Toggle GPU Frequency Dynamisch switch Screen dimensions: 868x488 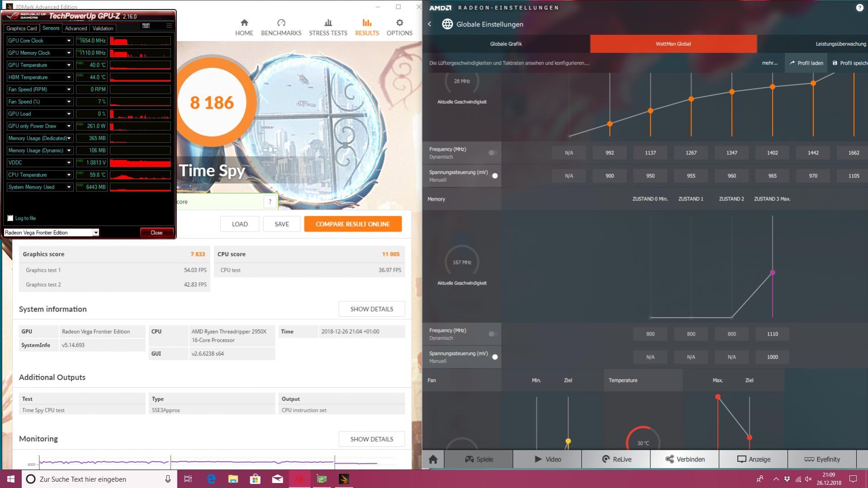(493, 153)
